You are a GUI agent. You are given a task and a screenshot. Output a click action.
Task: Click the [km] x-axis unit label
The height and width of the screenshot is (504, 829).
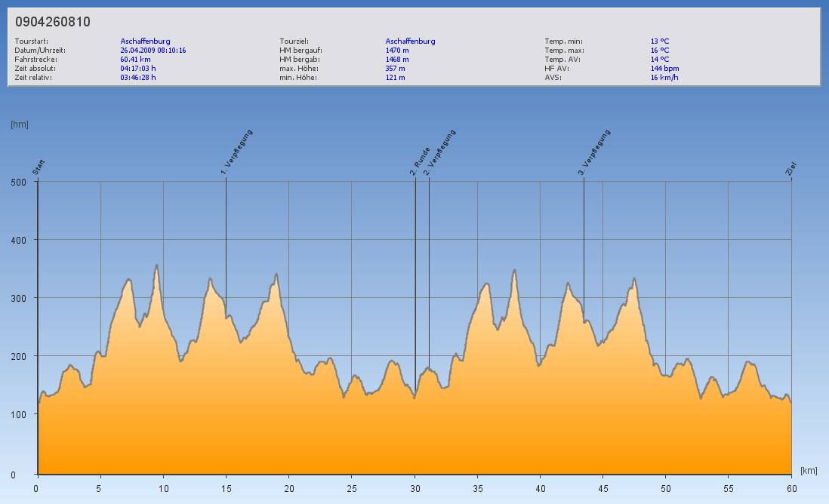pyautogui.click(x=809, y=471)
